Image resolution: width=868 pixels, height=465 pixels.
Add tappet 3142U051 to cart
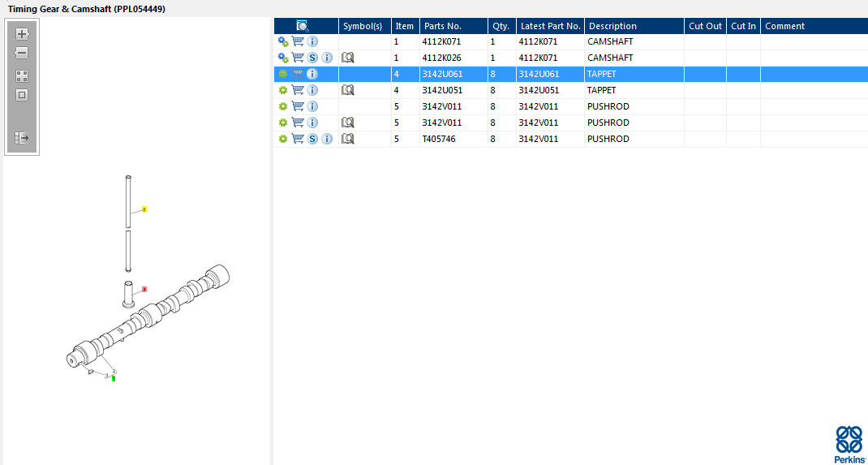pyautogui.click(x=298, y=90)
